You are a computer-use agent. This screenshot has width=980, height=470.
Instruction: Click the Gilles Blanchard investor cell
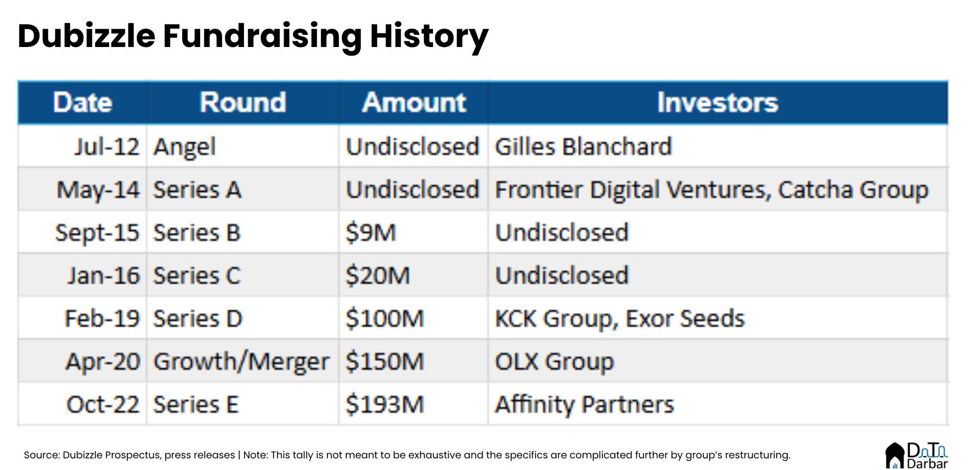pos(718,146)
